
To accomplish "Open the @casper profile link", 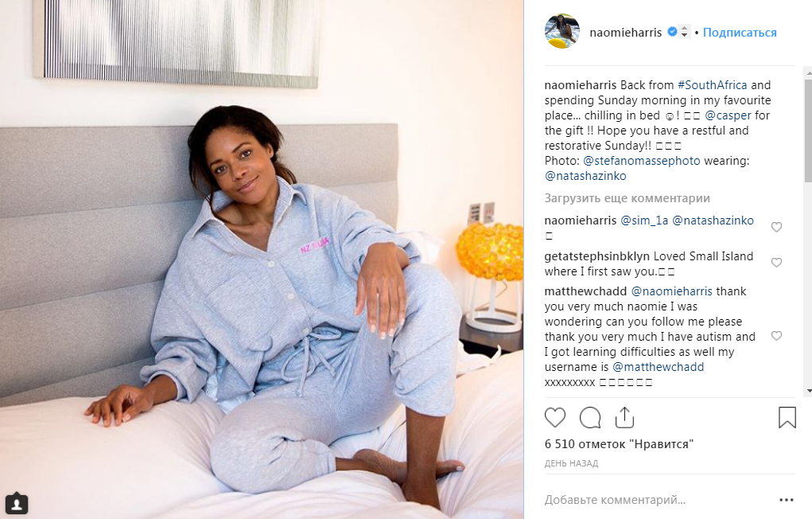I will tap(728, 115).
